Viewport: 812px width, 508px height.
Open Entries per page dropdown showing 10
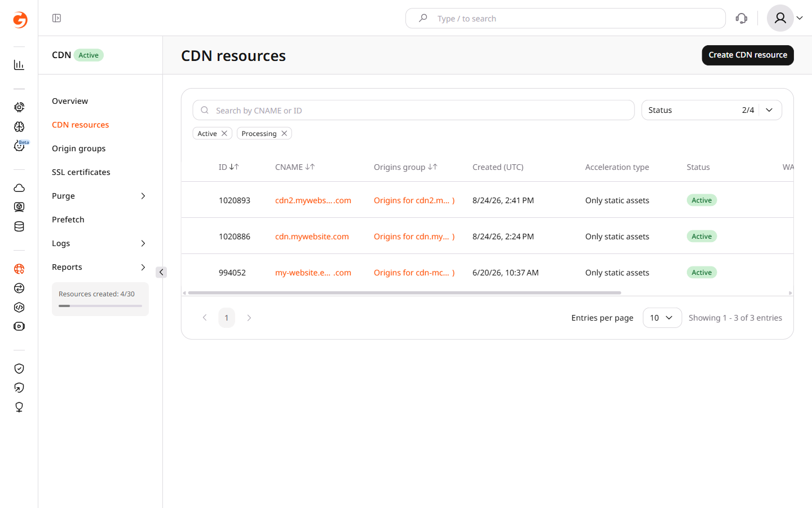(x=662, y=318)
